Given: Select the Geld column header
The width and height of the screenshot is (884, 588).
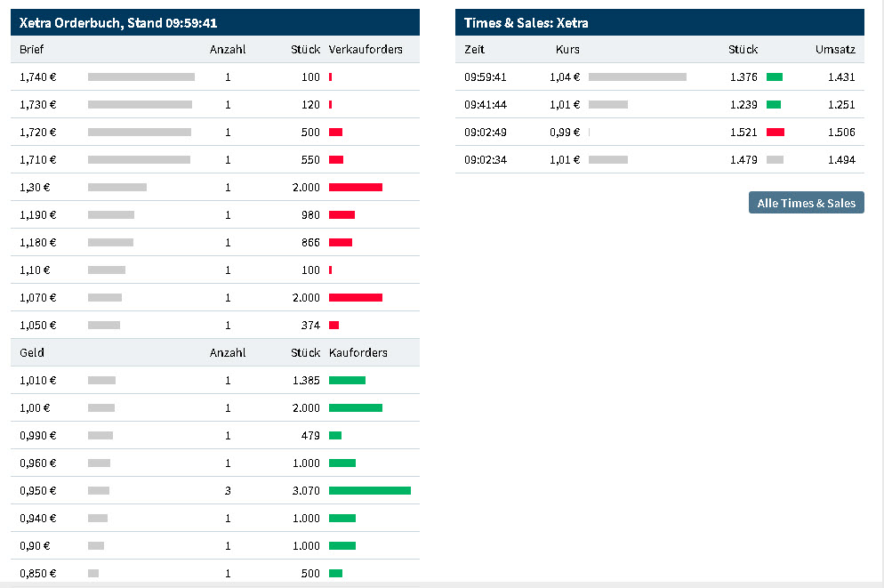Looking at the screenshot, I should click(32, 352).
